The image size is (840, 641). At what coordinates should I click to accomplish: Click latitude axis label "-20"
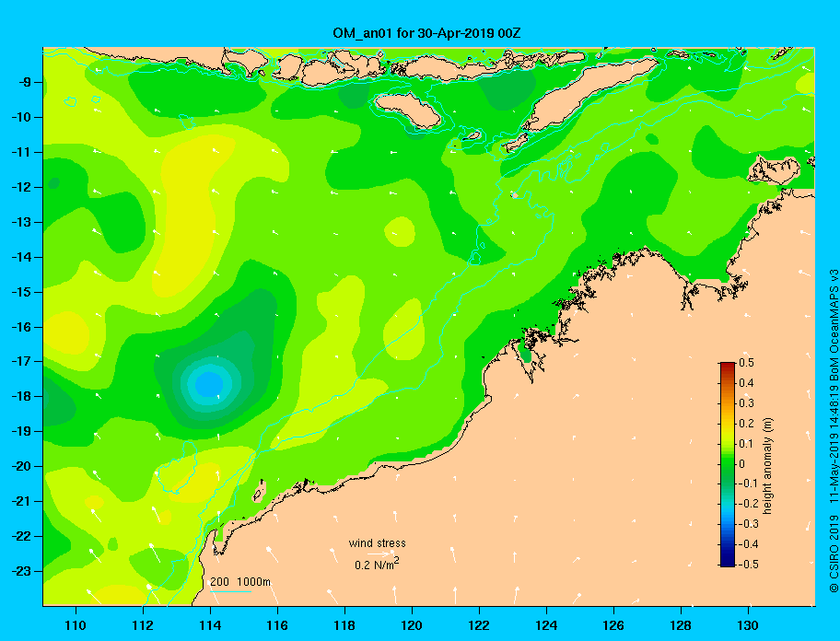21,466
